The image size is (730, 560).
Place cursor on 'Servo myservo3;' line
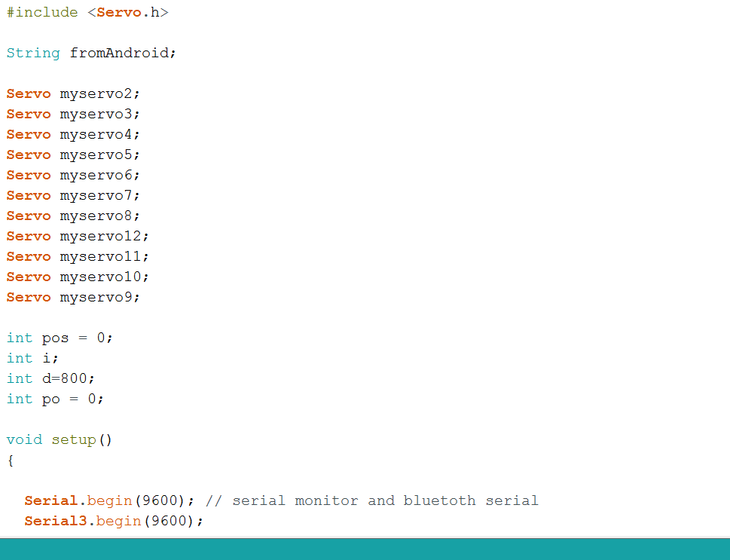73,114
